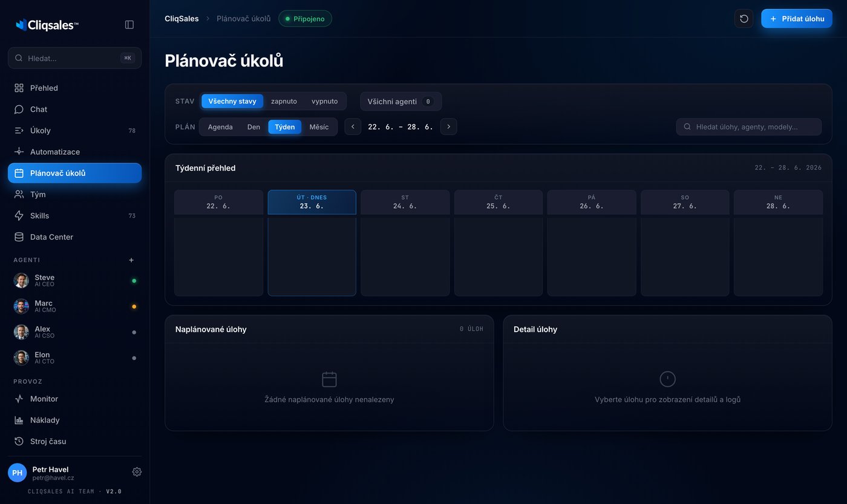Open Skills in the sidebar
This screenshot has height=504, width=847.
click(74, 215)
